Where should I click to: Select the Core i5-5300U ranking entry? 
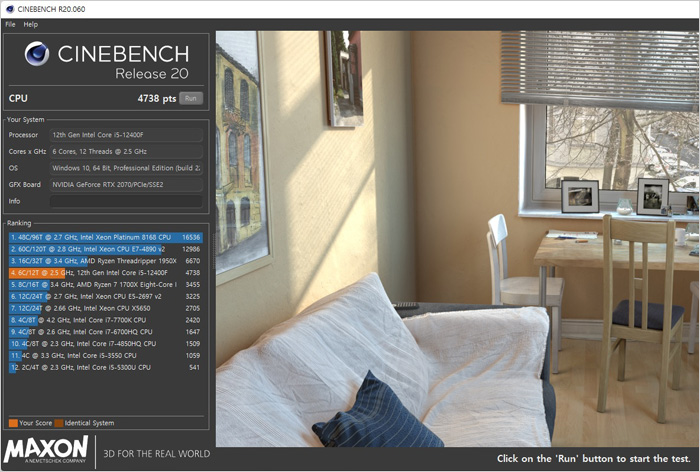[105, 367]
